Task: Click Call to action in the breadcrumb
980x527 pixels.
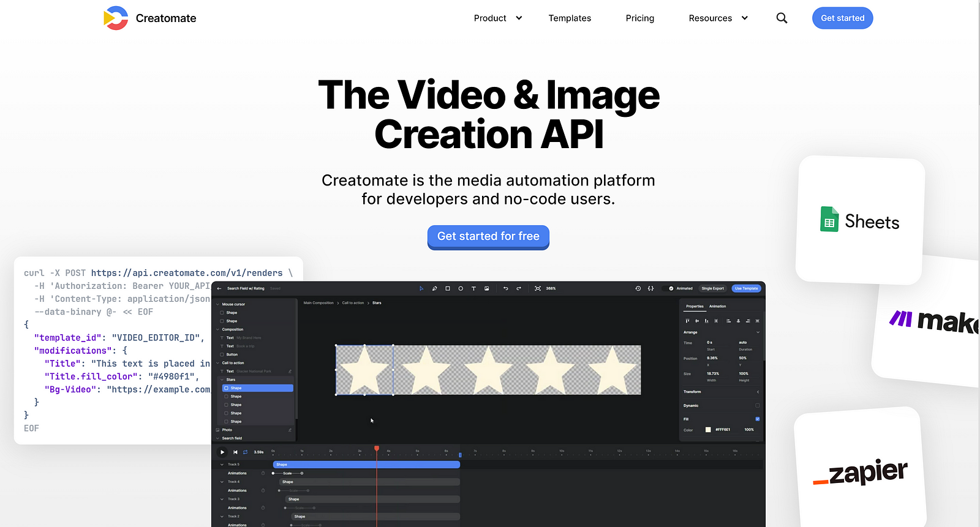Action: (x=353, y=303)
